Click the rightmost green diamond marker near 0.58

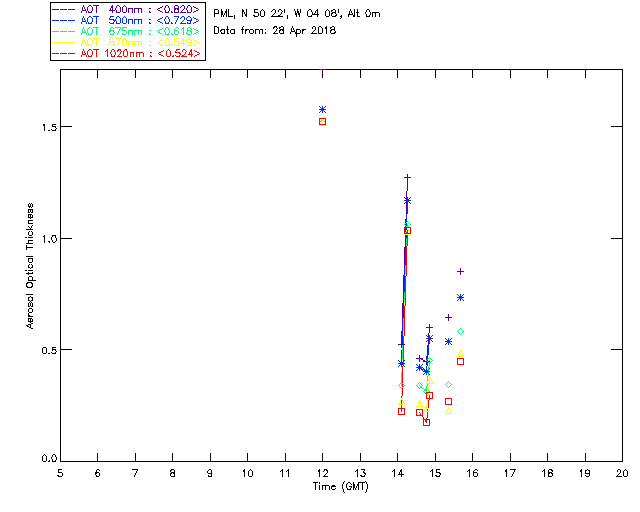(460, 332)
